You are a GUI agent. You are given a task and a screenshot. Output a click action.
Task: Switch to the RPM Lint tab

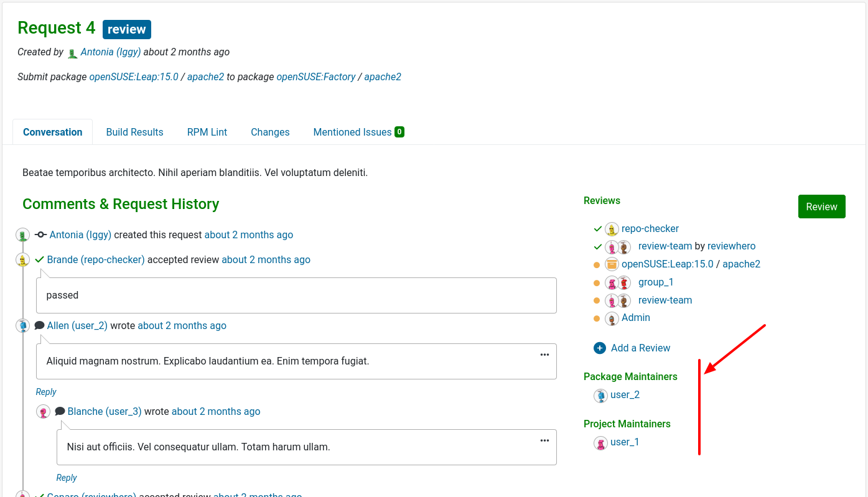(207, 132)
